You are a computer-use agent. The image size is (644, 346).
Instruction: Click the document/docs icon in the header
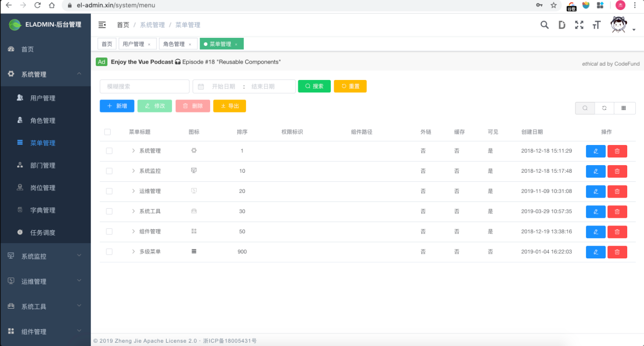click(x=562, y=24)
